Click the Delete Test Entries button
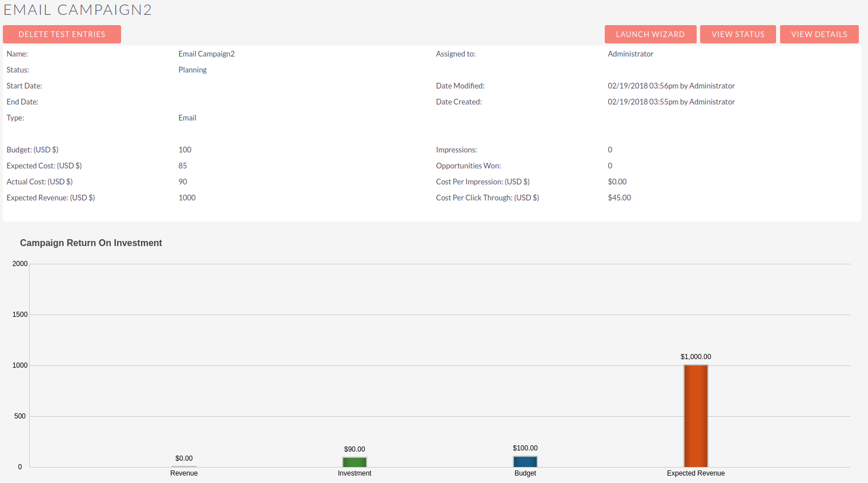This screenshot has width=868, height=483. coord(62,34)
